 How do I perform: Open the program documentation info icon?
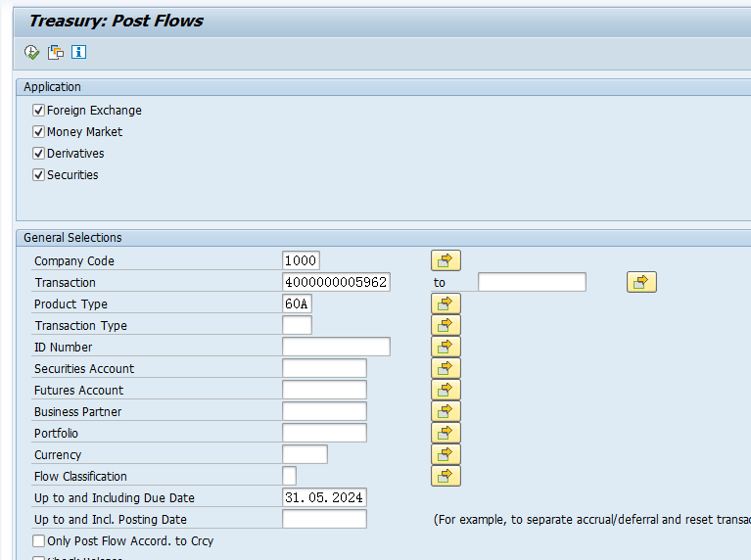[x=79, y=52]
